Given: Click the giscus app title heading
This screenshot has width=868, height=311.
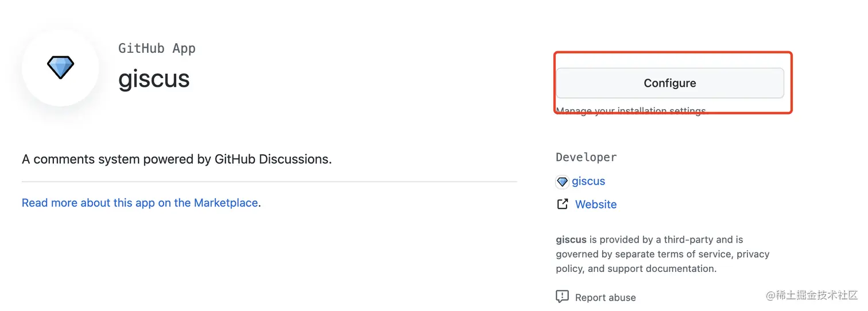Looking at the screenshot, I should [154, 79].
